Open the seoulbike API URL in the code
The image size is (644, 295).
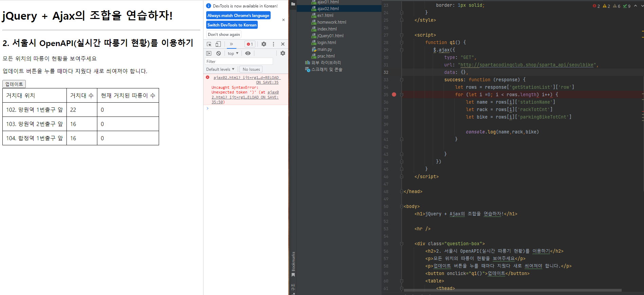pos(527,65)
